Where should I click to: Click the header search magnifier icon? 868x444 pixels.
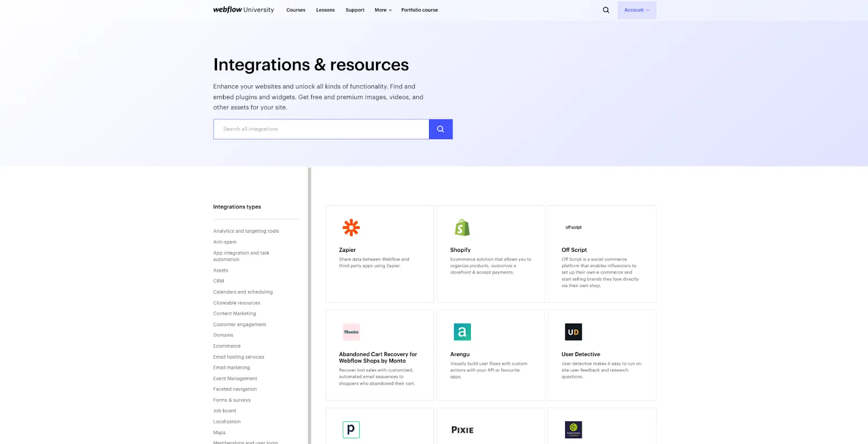click(606, 10)
